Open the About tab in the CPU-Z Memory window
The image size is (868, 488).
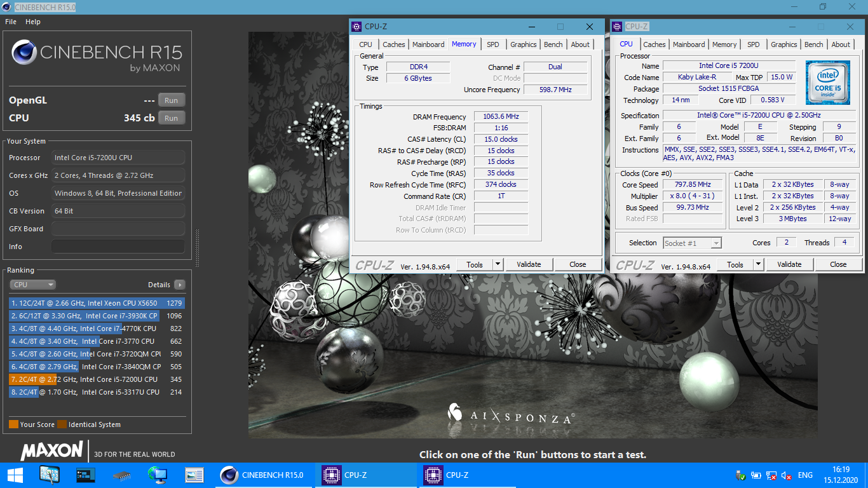coord(580,44)
